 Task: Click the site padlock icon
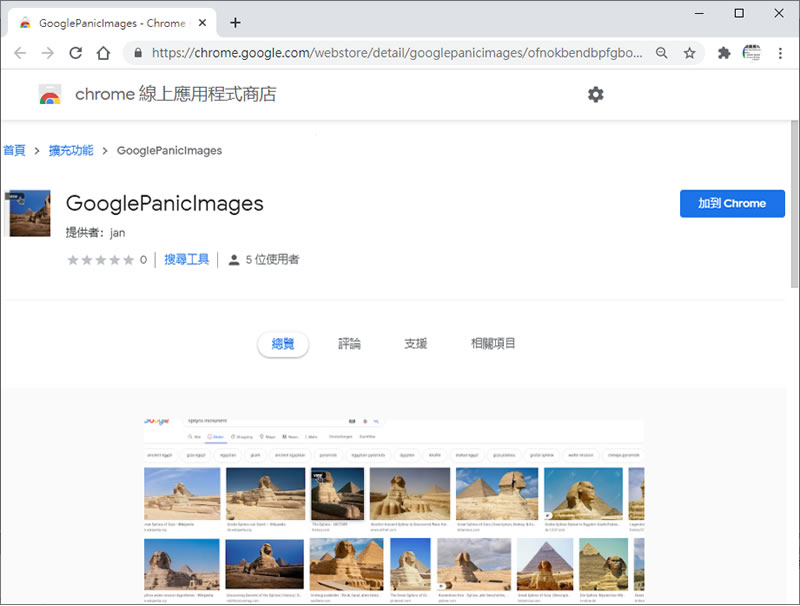click(x=138, y=53)
